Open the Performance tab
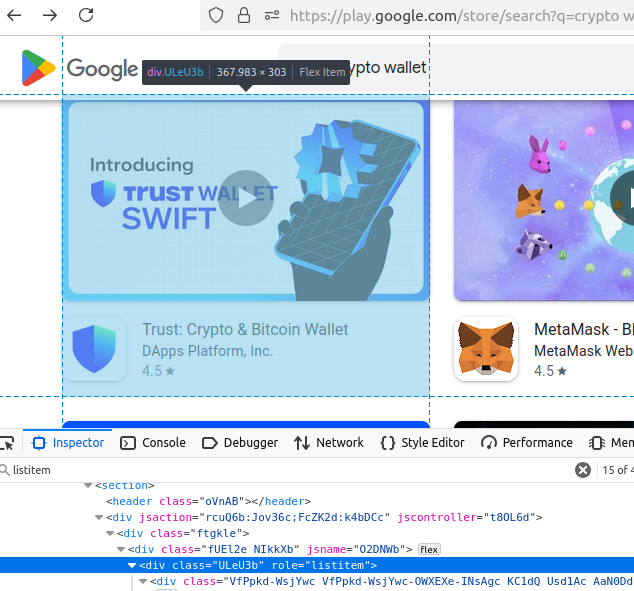634x591 pixels. 526,443
